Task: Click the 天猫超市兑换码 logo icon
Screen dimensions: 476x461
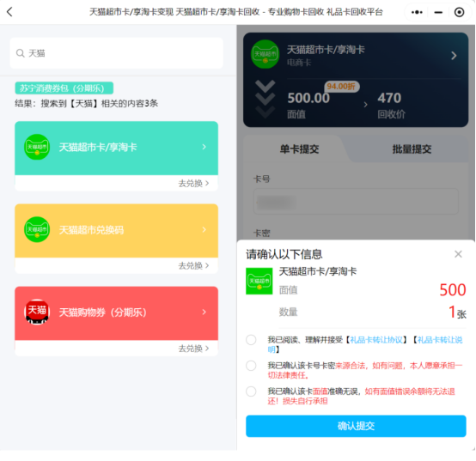Action: click(37, 229)
